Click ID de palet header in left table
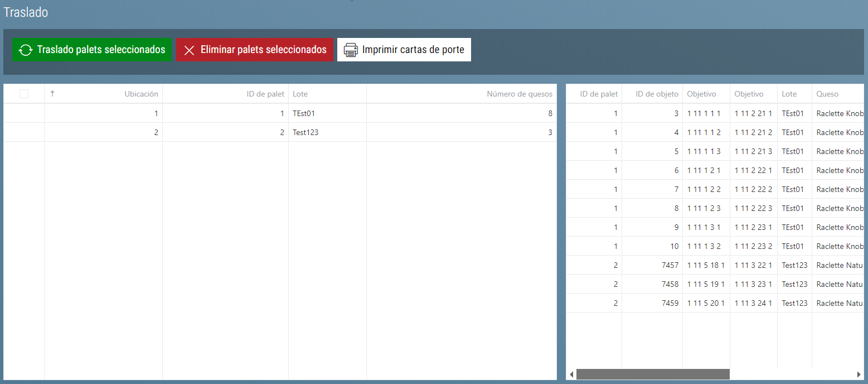Screen dimensions: 868x384 (x=265, y=94)
